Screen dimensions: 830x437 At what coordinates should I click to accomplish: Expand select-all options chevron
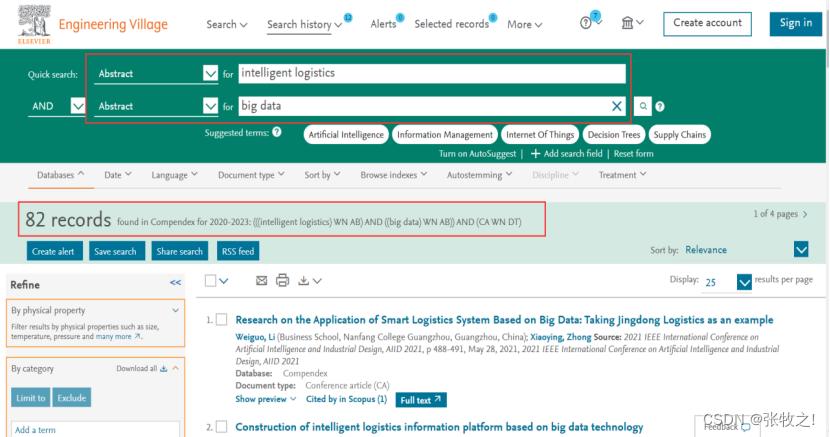tap(224, 281)
